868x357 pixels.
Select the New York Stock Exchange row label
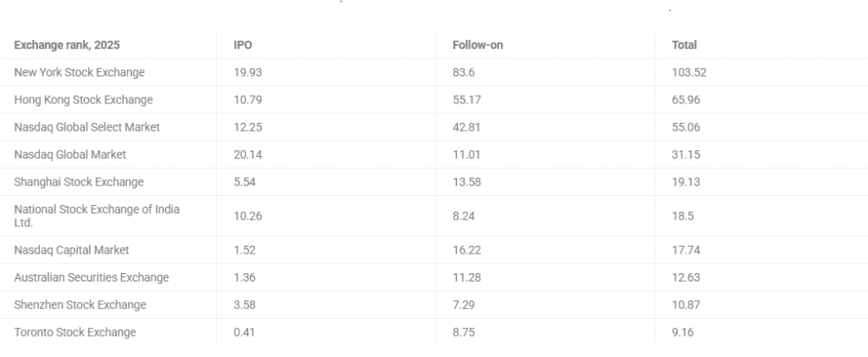point(80,72)
